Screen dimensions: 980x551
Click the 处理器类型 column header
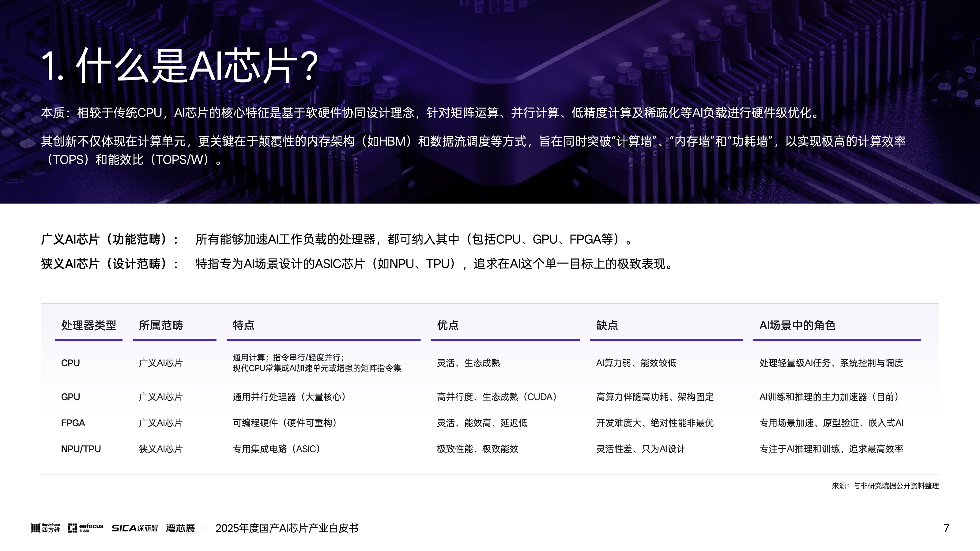coord(89,325)
